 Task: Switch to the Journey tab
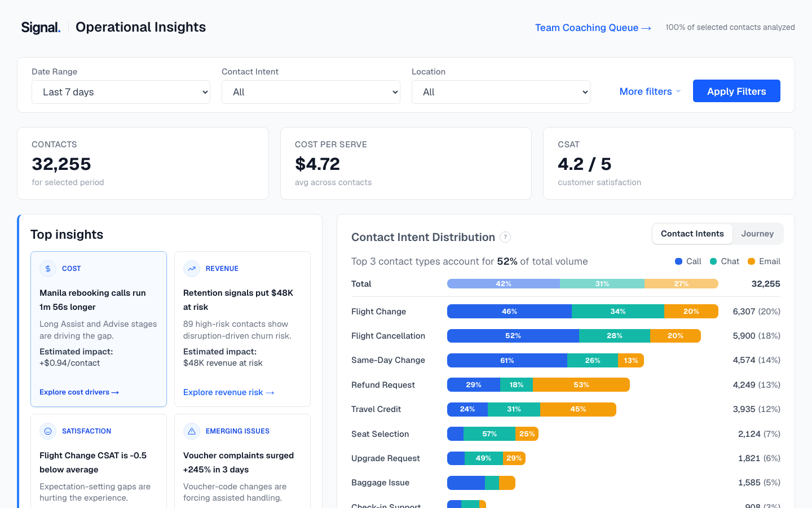click(x=757, y=234)
